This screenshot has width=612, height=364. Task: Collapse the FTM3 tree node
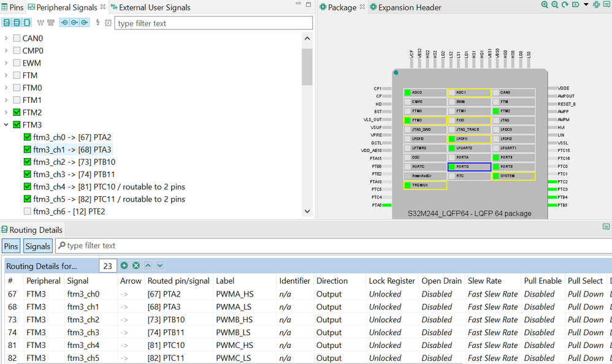tap(6, 125)
